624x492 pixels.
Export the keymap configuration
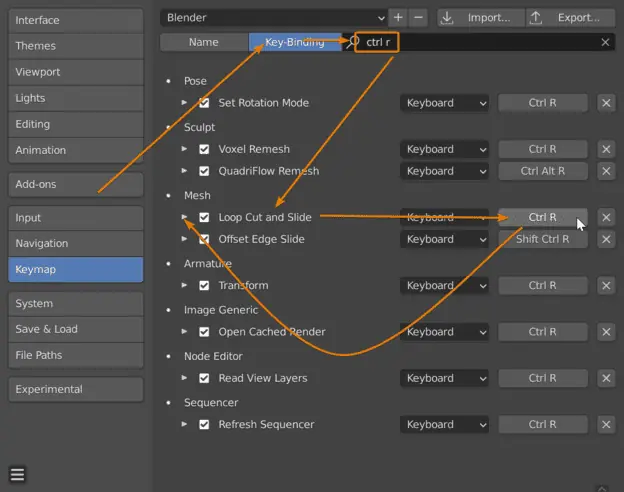(x=570, y=18)
